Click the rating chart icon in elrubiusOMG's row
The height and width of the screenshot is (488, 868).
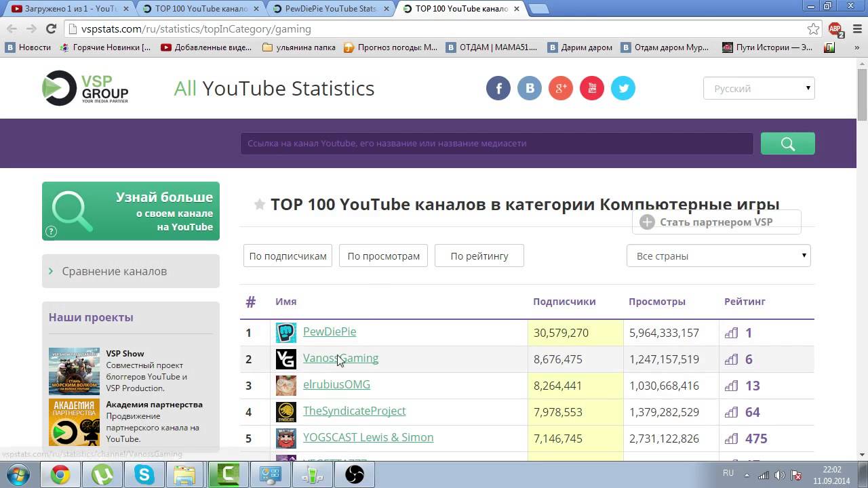pos(731,386)
